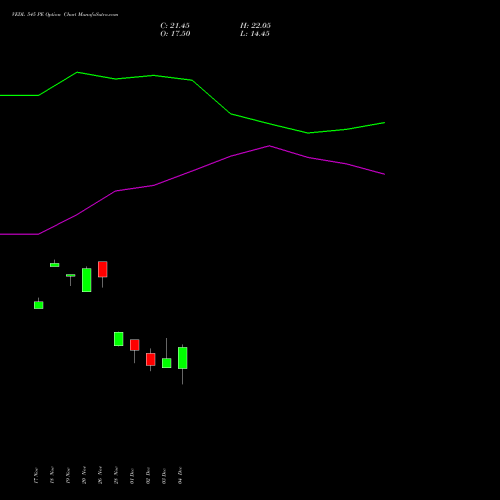Click the '18 Nov' date axis label
The image size is (500, 500).
[x=52, y=475]
